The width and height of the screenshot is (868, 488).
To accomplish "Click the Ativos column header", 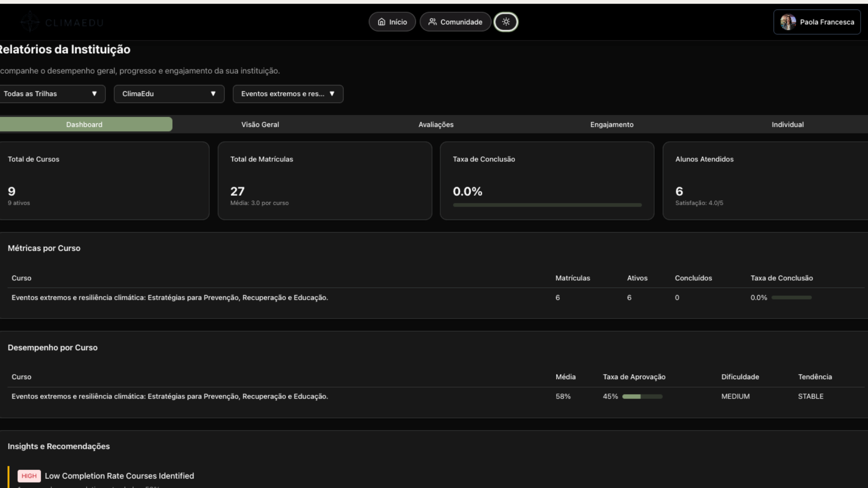I will tap(637, 278).
